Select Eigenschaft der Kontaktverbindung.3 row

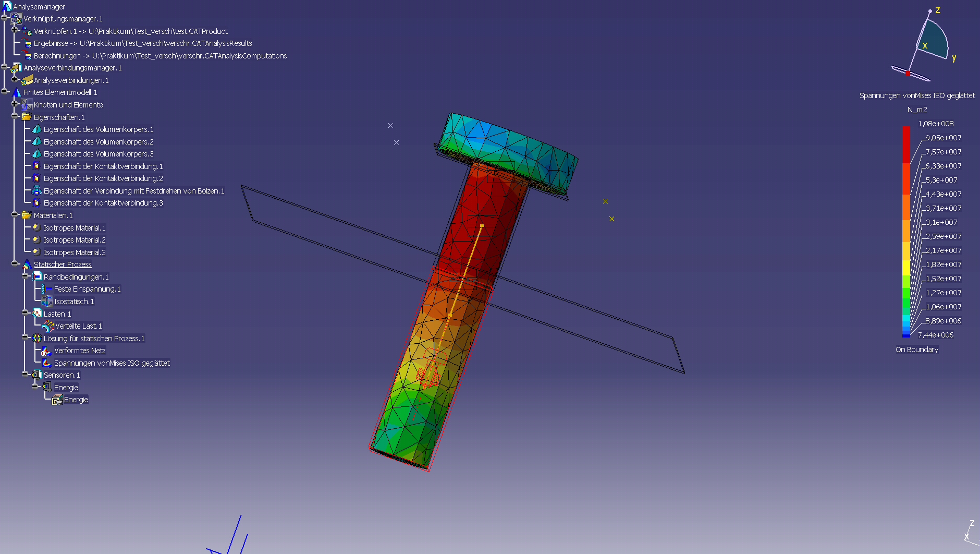click(x=98, y=203)
